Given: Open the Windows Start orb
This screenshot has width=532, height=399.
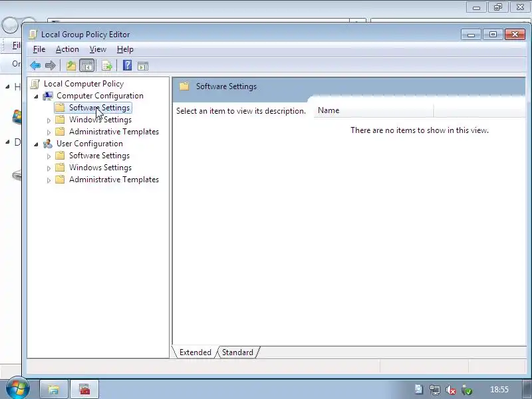Looking at the screenshot, I should pos(18,388).
